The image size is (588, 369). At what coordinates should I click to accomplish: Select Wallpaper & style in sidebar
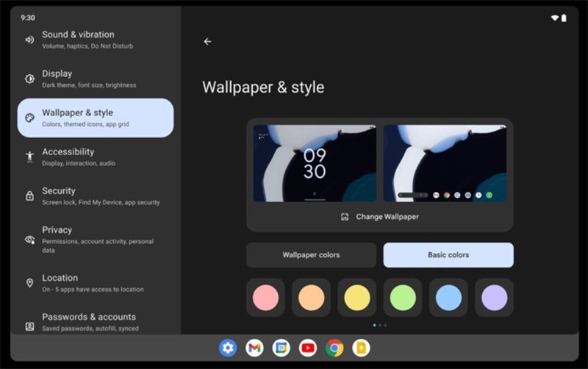point(96,118)
